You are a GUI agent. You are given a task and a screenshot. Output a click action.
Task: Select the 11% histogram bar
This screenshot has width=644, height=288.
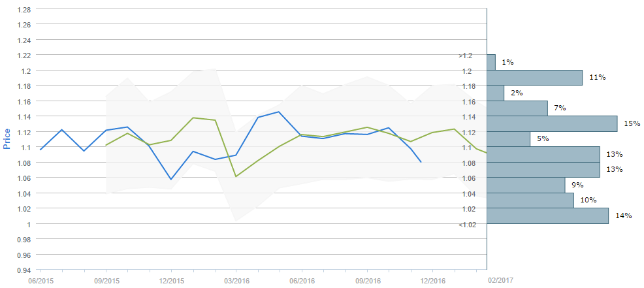pos(534,78)
